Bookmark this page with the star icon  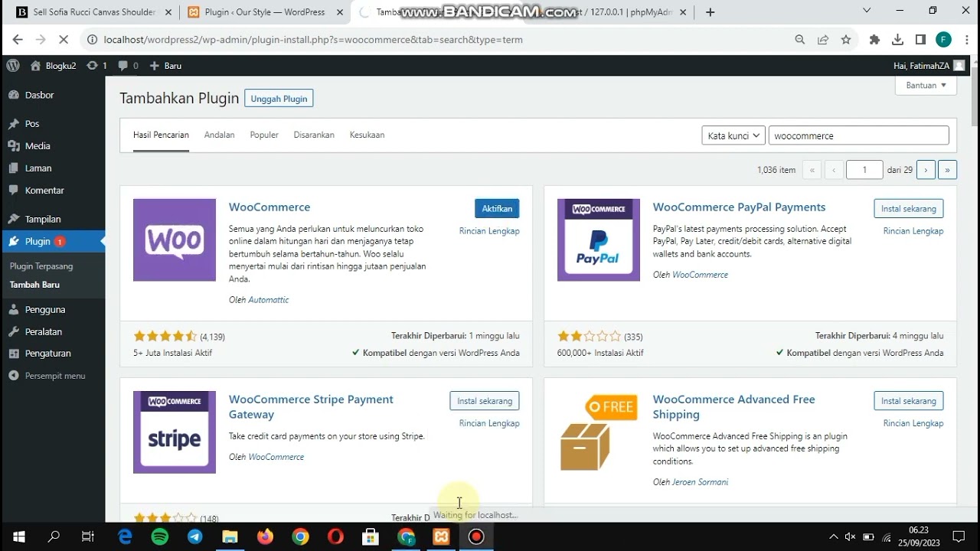tap(846, 40)
